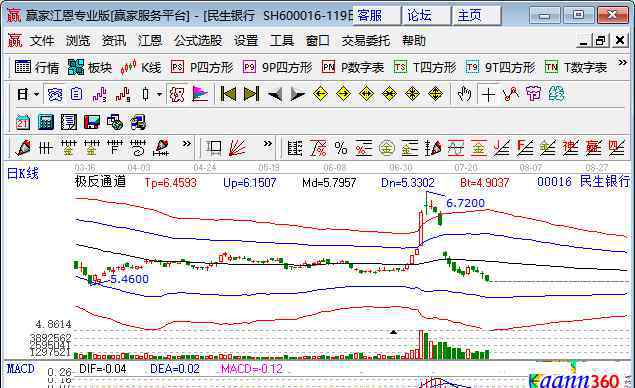Select the hand pan tool

pyautogui.click(x=464, y=94)
